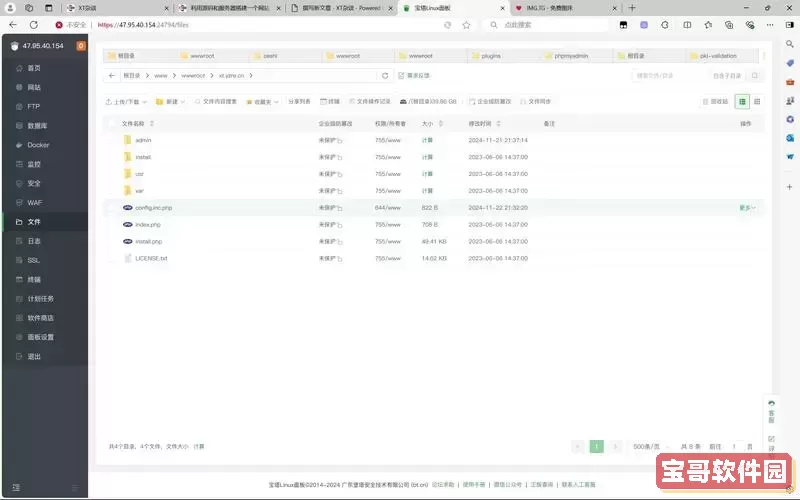The width and height of the screenshot is (800, 500).
Task: Switch to list view icon
Action: (x=742, y=102)
